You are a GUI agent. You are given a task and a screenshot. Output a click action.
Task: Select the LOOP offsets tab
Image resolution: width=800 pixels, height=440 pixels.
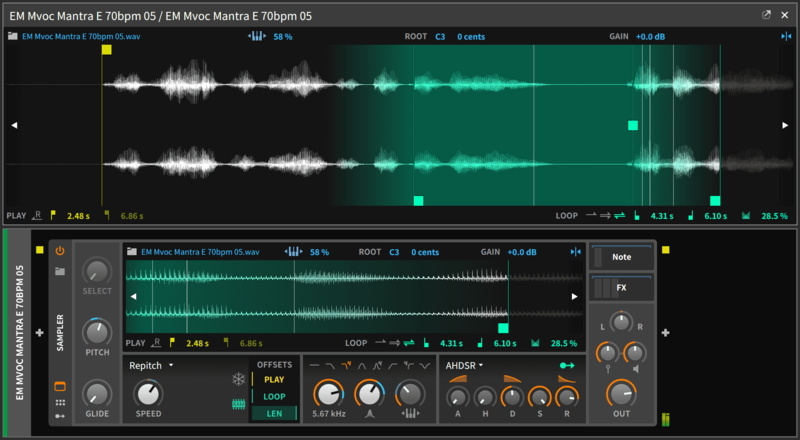coord(273,396)
